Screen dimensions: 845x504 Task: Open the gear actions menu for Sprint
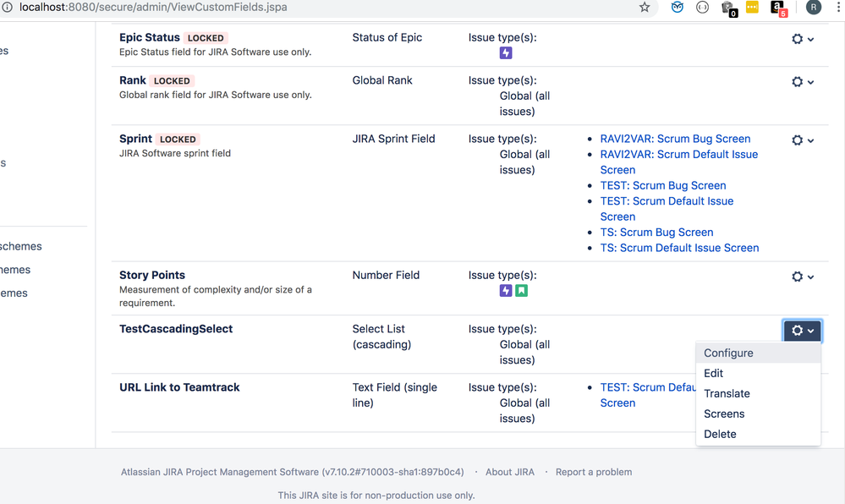pos(803,140)
